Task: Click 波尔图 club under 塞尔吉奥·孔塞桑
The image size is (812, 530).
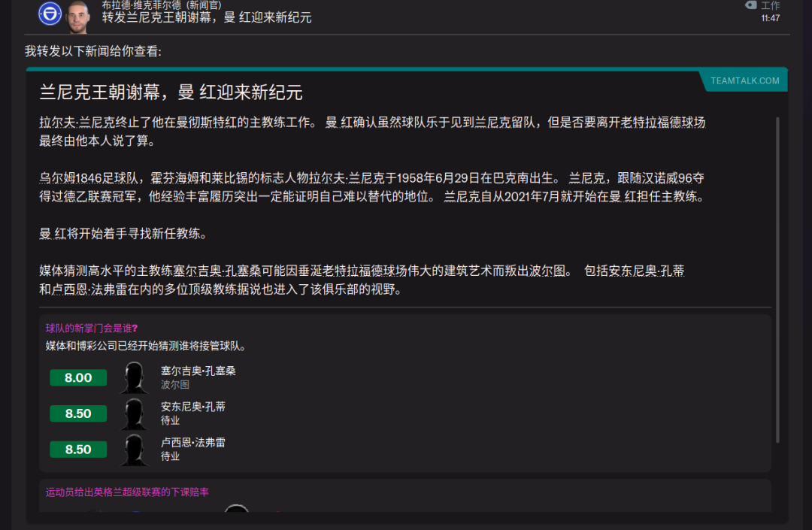Action: tap(175, 385)
